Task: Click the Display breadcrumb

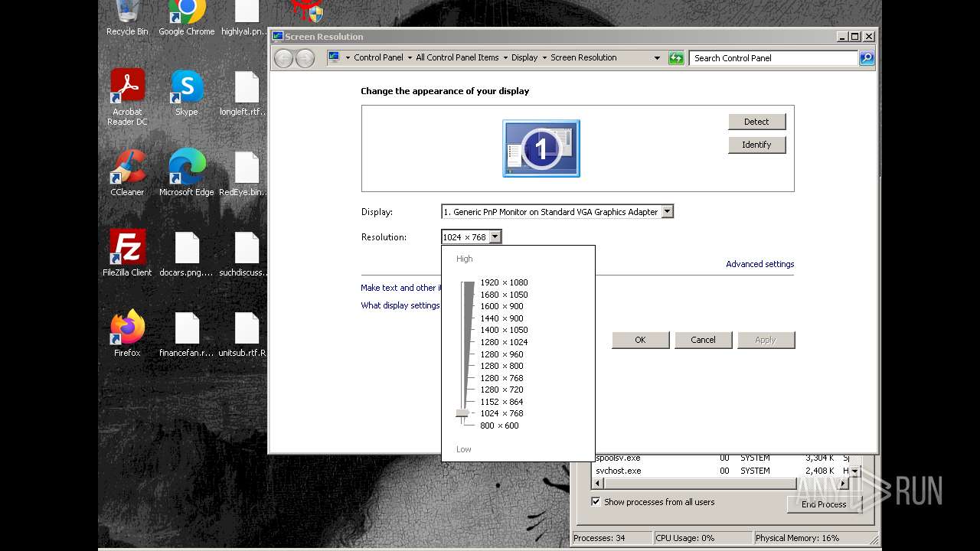Action: pyautogui.click(x=524, y=57)
